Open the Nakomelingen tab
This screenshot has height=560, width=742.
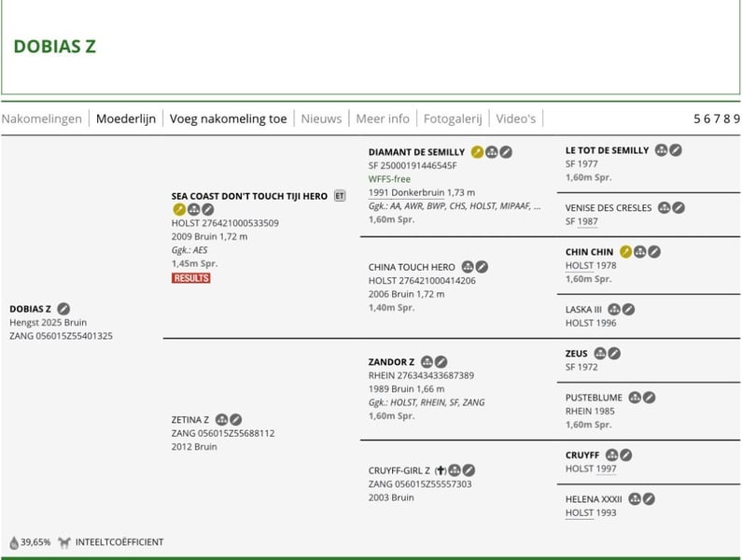pos(42,119)
